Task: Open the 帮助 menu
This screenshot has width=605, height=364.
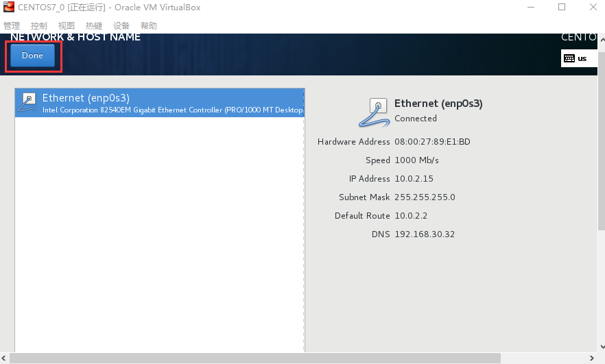Action: point(149,26)
